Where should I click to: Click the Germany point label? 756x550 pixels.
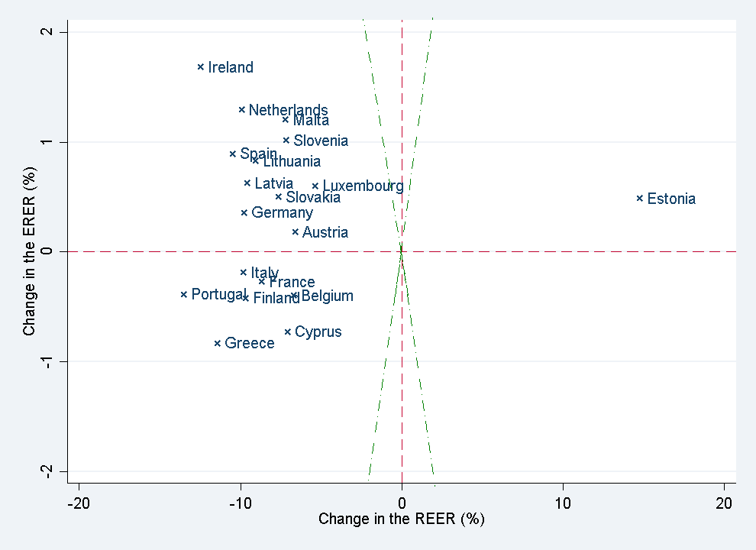282,213
